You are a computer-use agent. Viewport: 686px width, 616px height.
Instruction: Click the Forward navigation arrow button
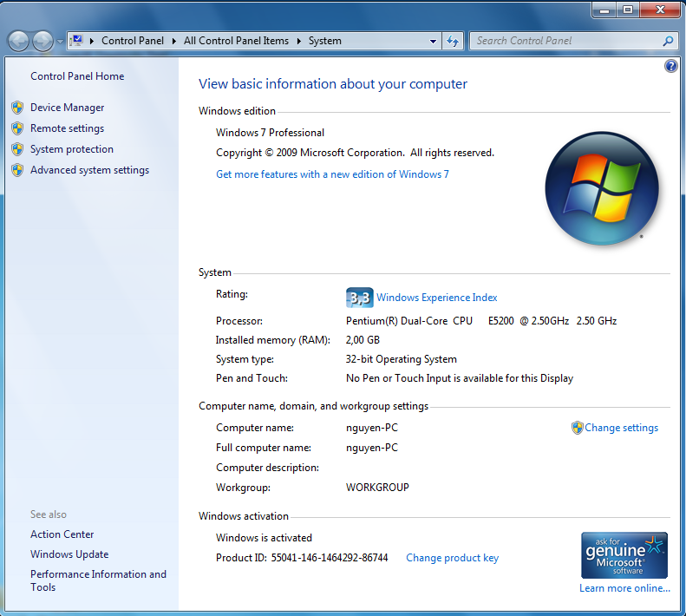[42, 41]
